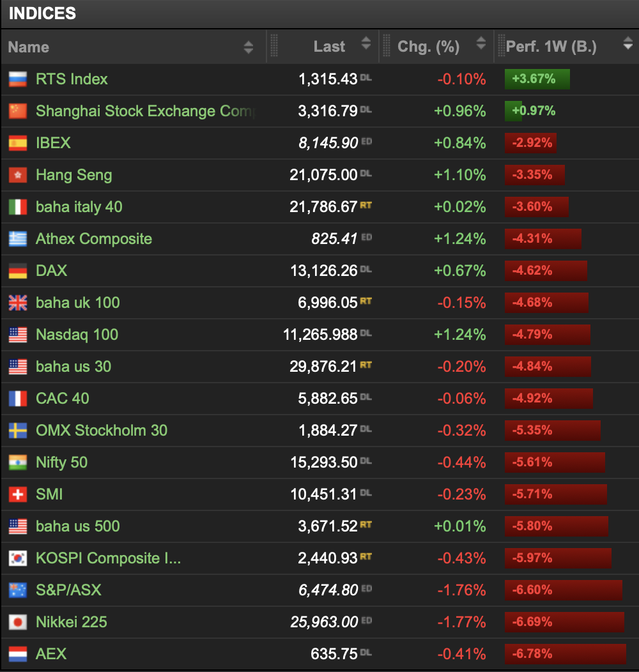The image size is (639, 672).
Task: Click the Sweden flag beside OMX Stockholm 30
Action: pos(18,431)
